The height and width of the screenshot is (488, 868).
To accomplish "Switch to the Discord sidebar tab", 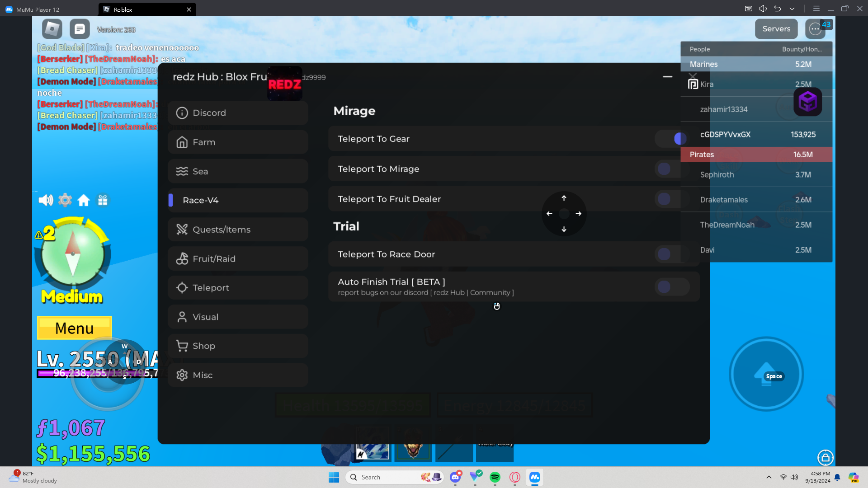I will pos(238,113).
